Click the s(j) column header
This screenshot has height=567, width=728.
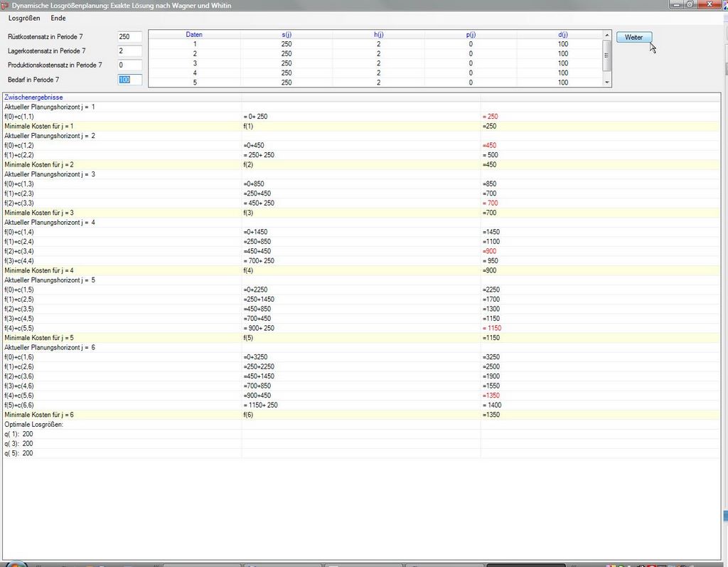point(286,34)
